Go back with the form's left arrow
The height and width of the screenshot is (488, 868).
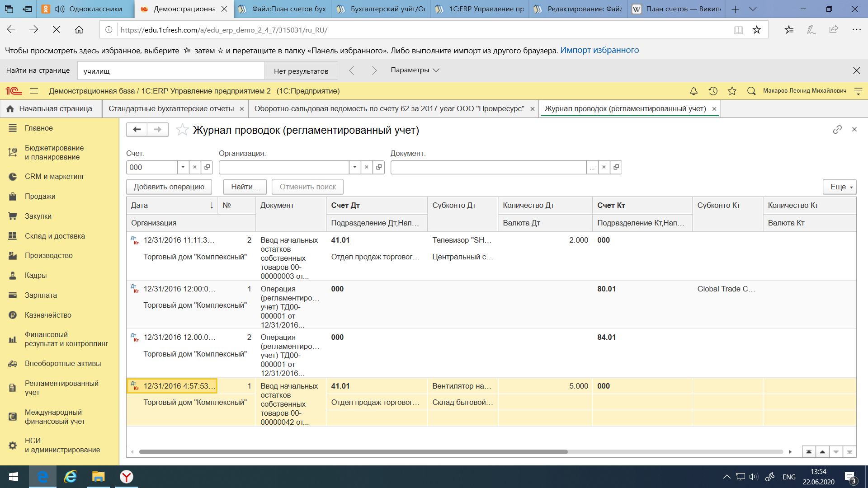(137, 130)
